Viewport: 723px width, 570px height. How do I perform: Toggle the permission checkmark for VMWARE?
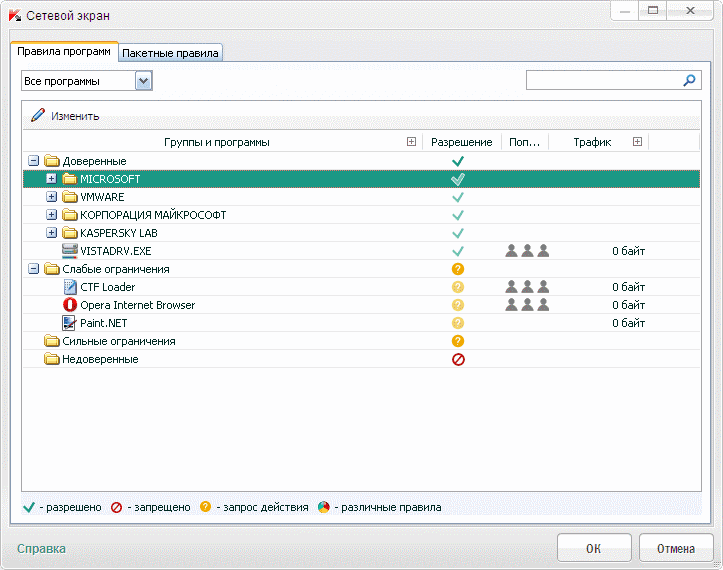(x=458, y=197)
